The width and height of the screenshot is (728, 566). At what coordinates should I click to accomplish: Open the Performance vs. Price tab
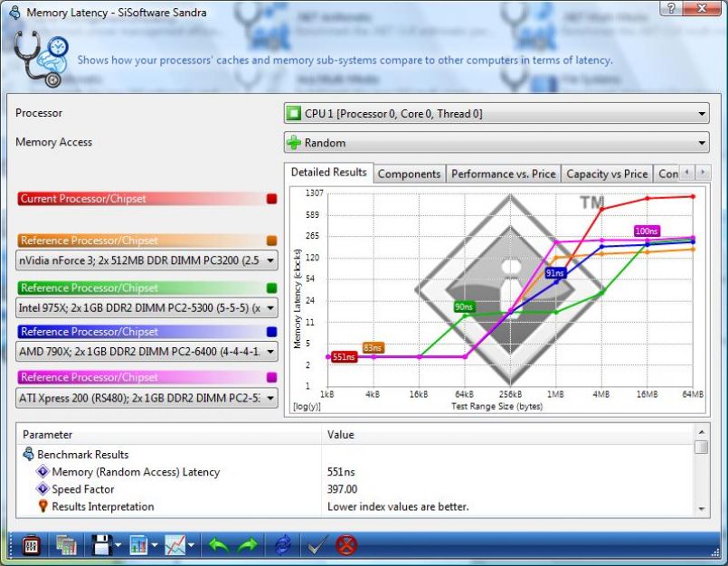pos(503,174)
